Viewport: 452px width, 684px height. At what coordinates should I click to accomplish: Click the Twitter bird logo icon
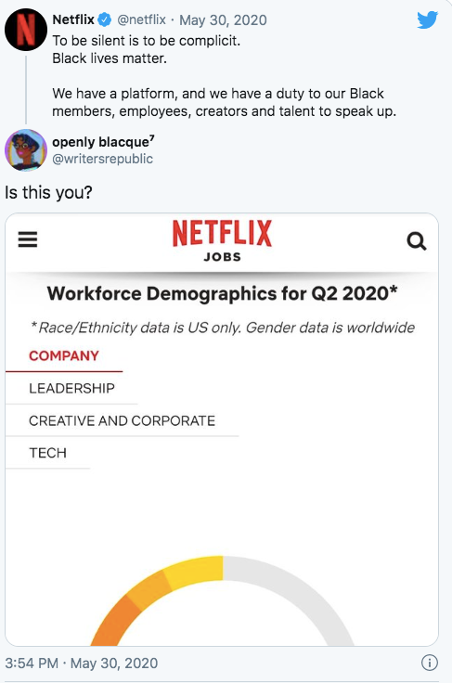[427, 20]
